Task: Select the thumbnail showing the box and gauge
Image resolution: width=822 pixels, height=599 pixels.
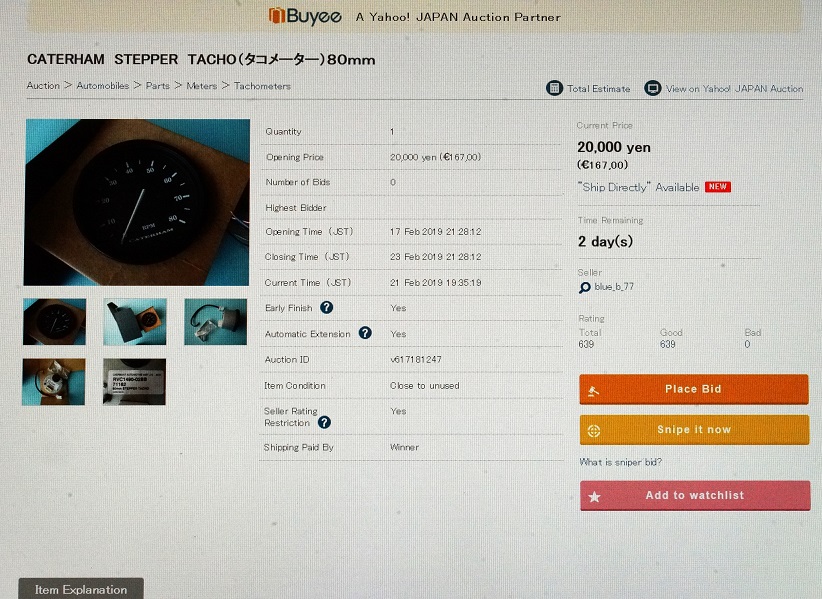Action: [x=135, y=321]
